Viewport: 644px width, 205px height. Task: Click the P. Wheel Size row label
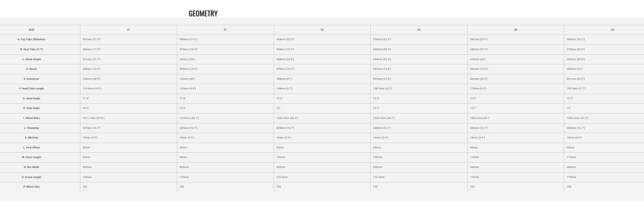[32, 187]
